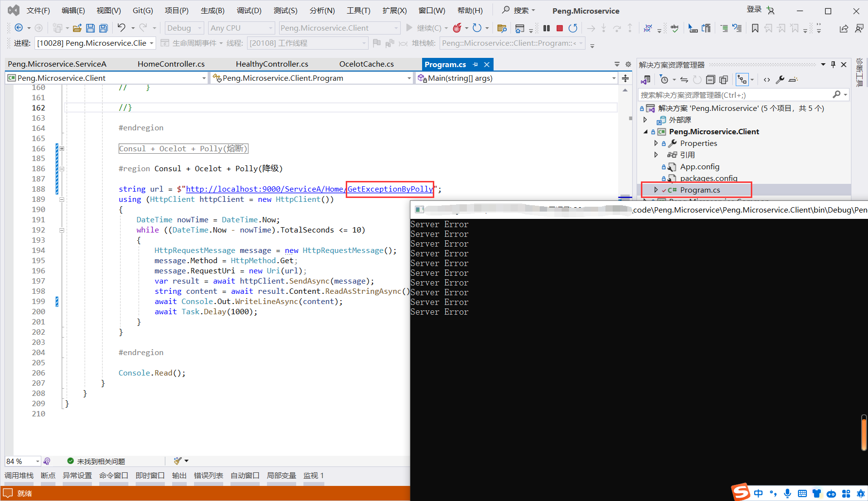Open the thread dropdown showing [20108]

[x=307, y=43]
